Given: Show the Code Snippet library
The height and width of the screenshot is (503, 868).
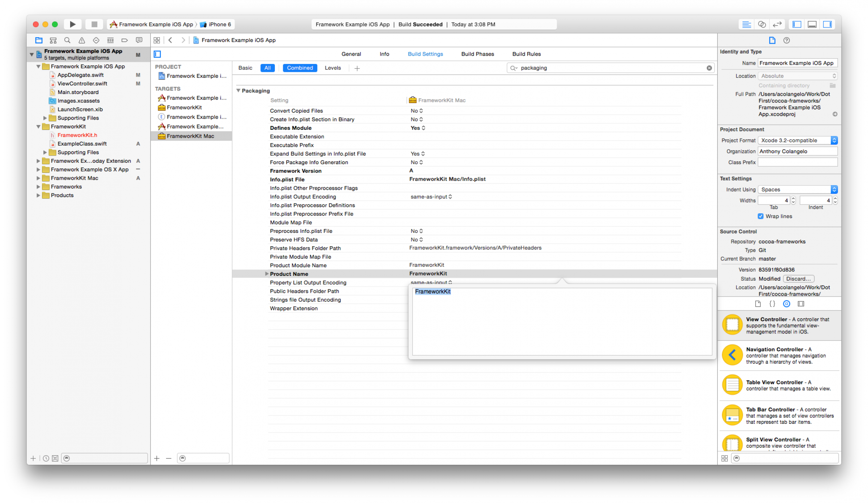Looking at the screenshot, I should pos(772,304).
